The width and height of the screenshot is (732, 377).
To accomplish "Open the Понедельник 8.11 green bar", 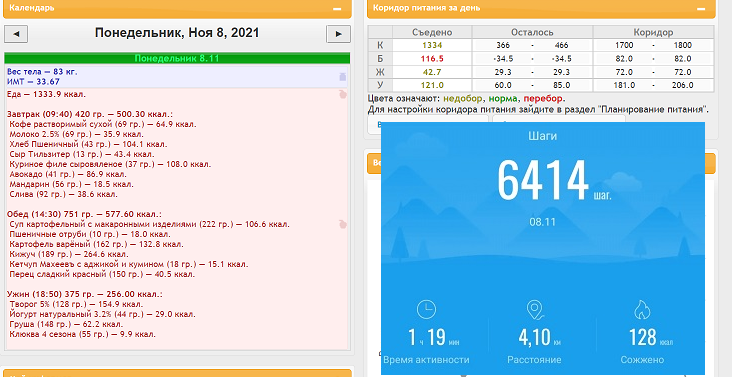I will tap(177, 58).
